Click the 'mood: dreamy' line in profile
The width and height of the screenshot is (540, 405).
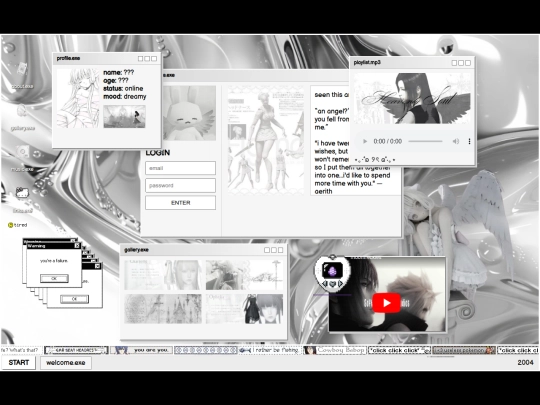(x=125, y=97)
